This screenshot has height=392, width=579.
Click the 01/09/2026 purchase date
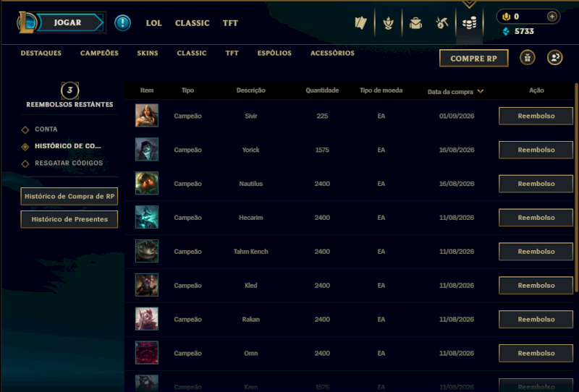(x=457, y=116)
